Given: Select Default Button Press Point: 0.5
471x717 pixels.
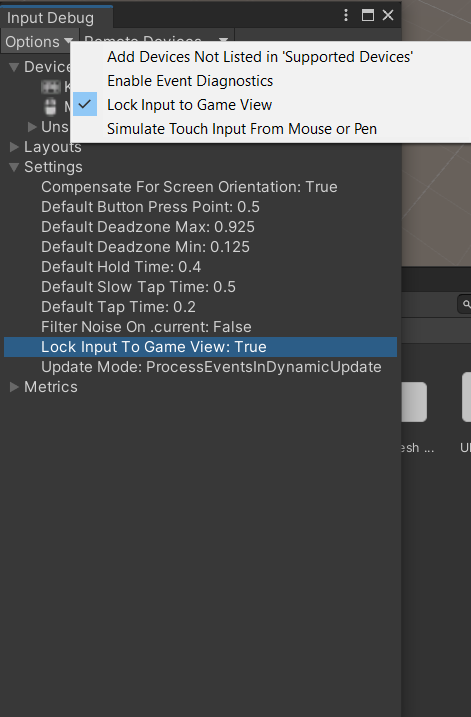Looking at the screenshot, I should tap(200, 207).
